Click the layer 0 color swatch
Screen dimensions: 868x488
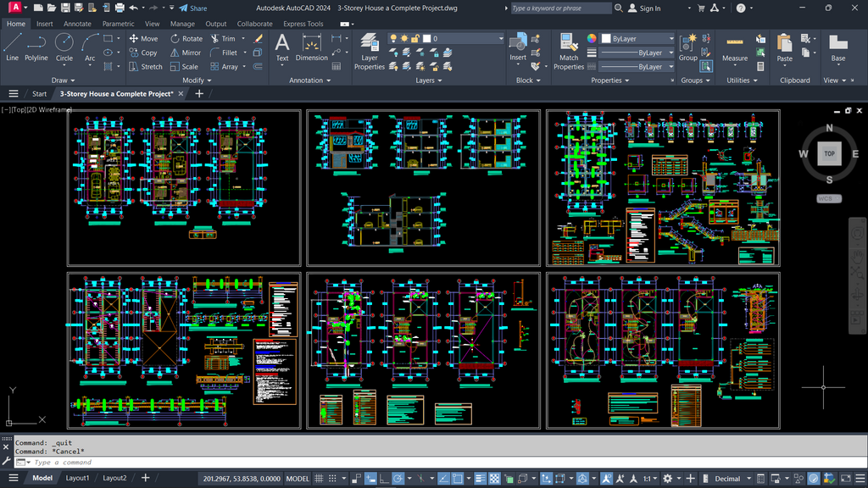point(427,39)
